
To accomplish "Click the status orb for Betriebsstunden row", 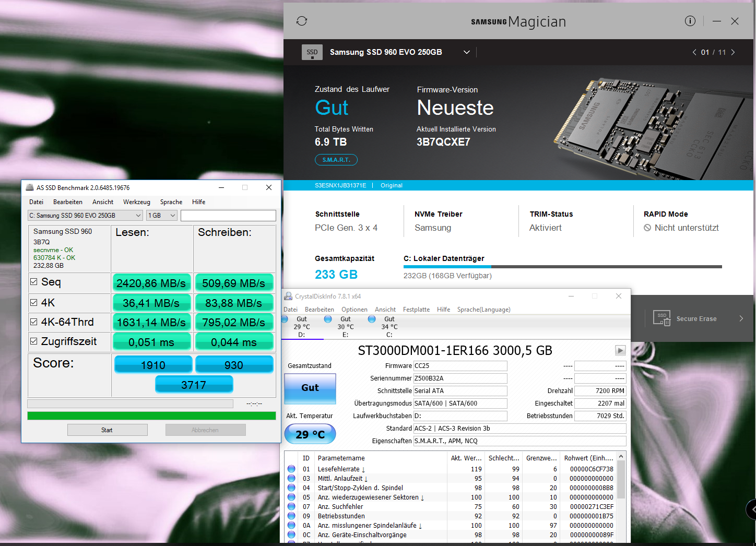I will point(291,516).
